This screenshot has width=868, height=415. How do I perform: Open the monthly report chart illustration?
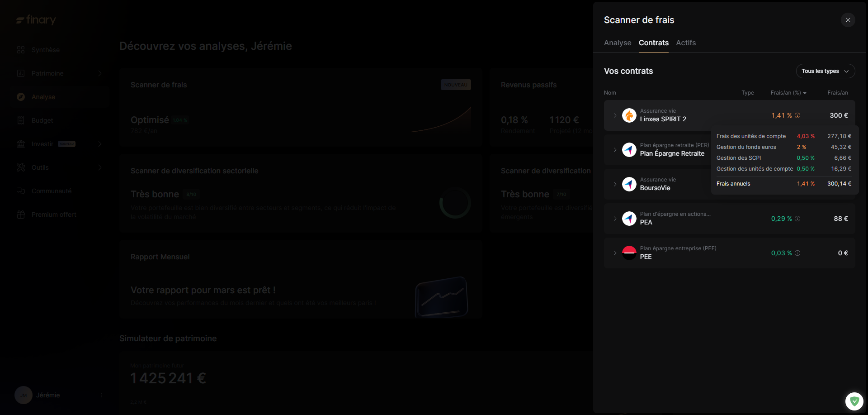click(x=441, y=297)
